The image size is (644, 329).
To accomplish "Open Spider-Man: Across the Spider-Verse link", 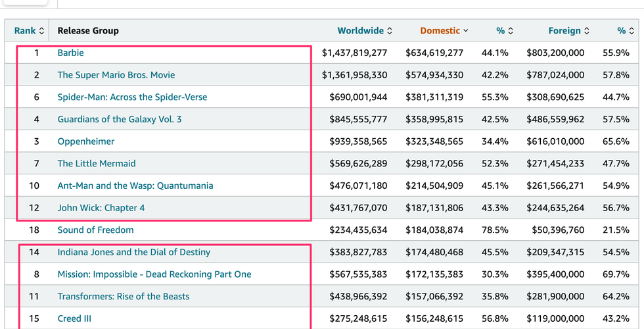I will coord(132,97).
